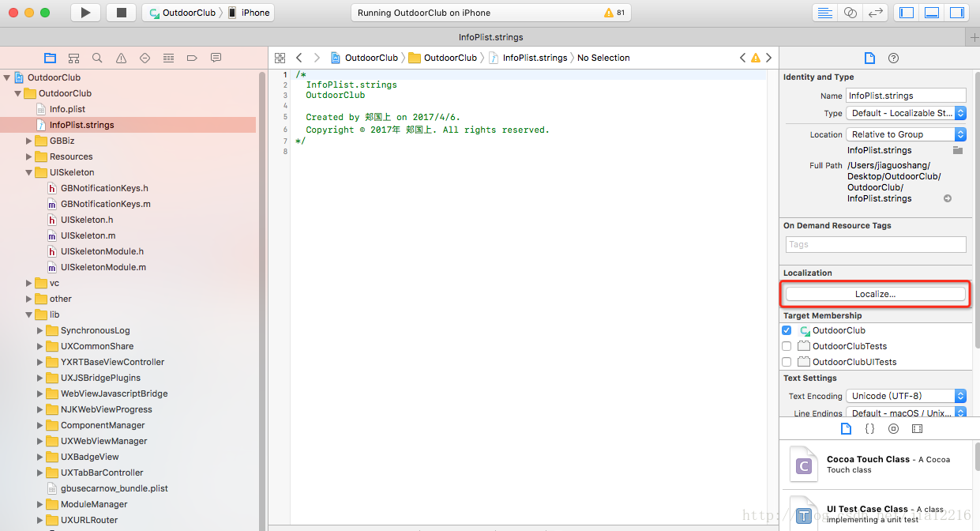Screen dimensions: 980x531
Task: Open GBNotificationKeys.h file
Action: pyautogui.click(x=104, y=188)
